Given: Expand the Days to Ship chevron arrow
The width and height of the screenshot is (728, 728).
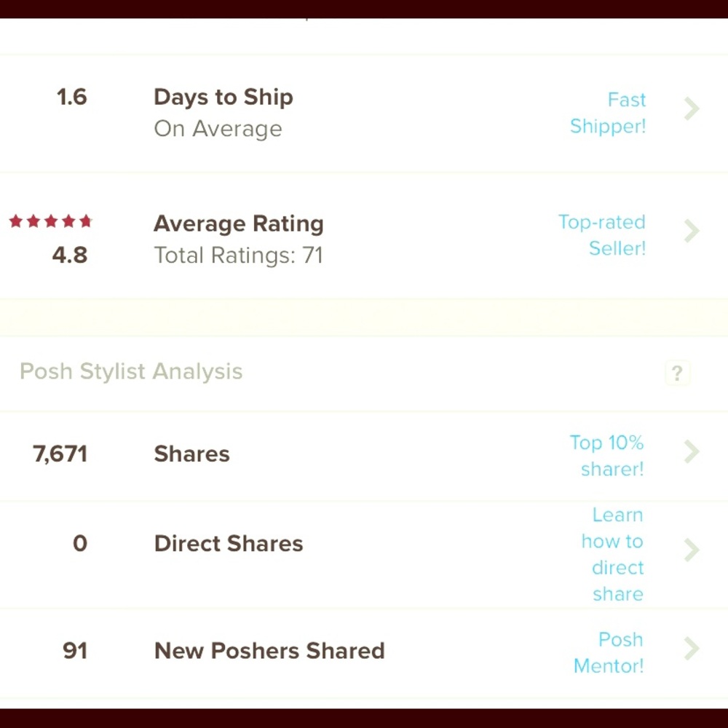Looking at the screenshot, I should click(692, 110).
